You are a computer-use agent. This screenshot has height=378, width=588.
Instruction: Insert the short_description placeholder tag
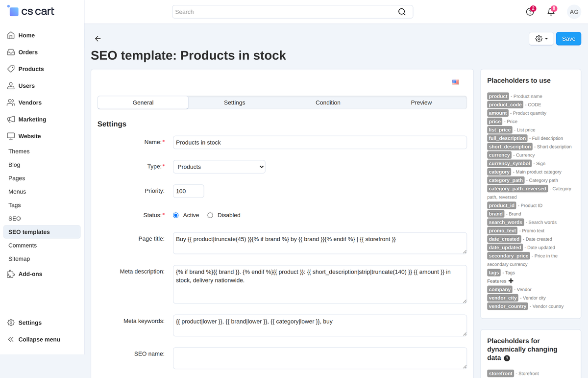510,147
